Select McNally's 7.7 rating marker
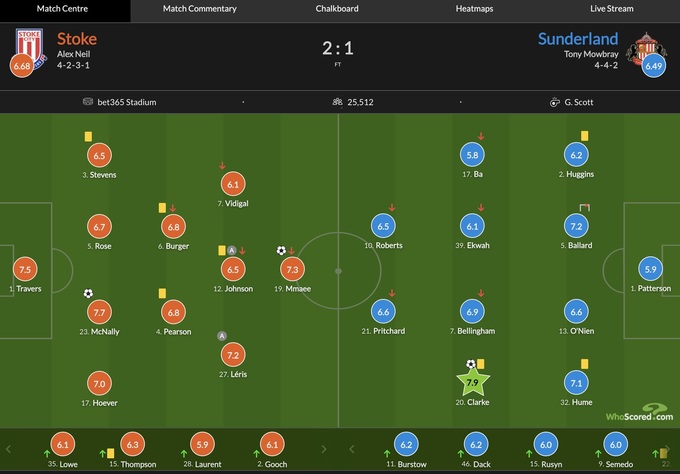The height and width of the screenshot is (474, 680). (99, 312)
